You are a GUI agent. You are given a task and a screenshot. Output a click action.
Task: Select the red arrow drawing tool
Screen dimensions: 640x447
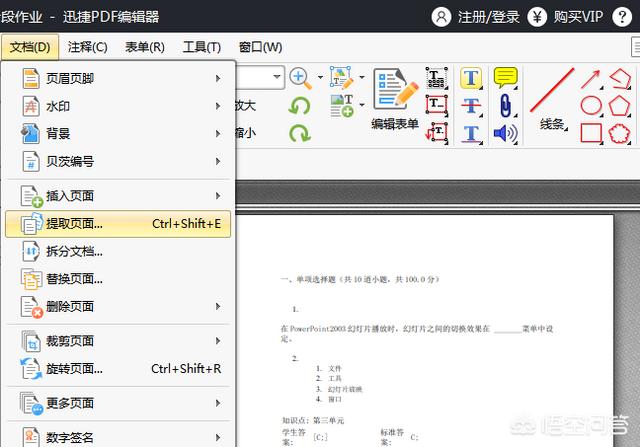pyautogui.click(x=591, y=79)
